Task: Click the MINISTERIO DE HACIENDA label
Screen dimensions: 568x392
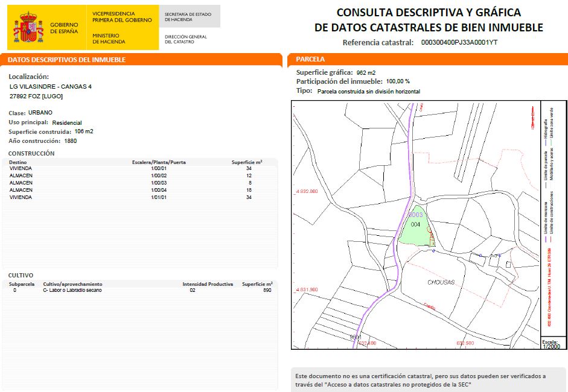Action: click(109, 39)
